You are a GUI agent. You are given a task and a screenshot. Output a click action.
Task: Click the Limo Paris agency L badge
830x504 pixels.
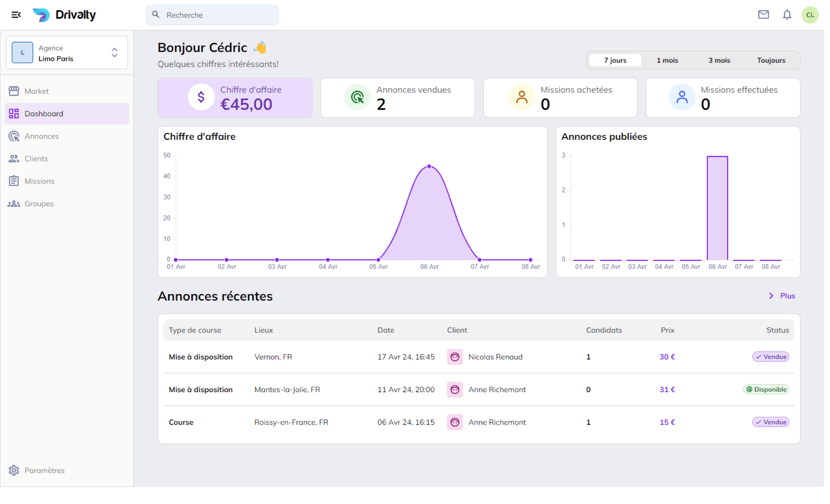[22, 53]
